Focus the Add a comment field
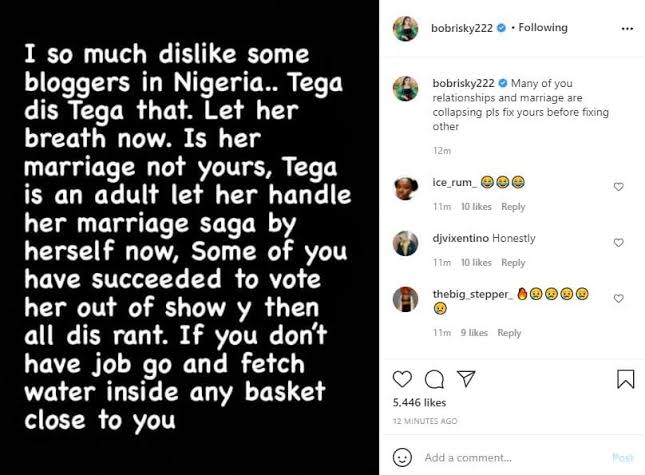645x475 pixels. pos(500,457)
